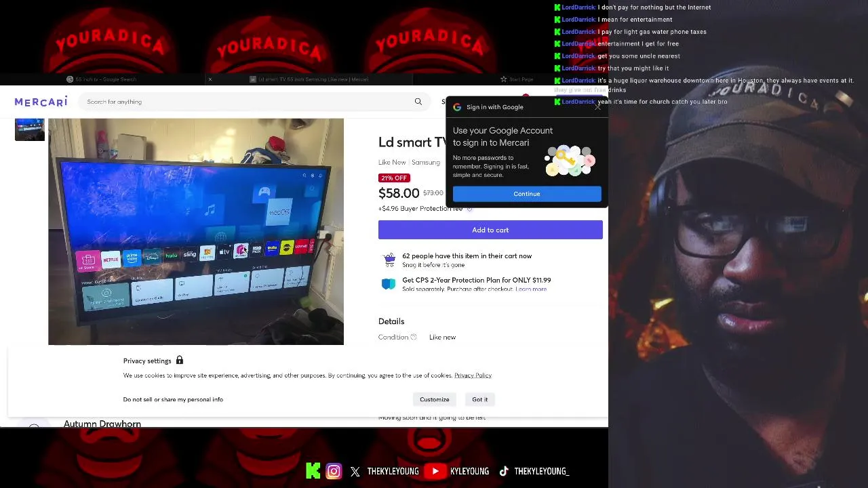Focus the 'Search for anything' field
The width and height of the screenshot is (868, 488).
[254, 102]
